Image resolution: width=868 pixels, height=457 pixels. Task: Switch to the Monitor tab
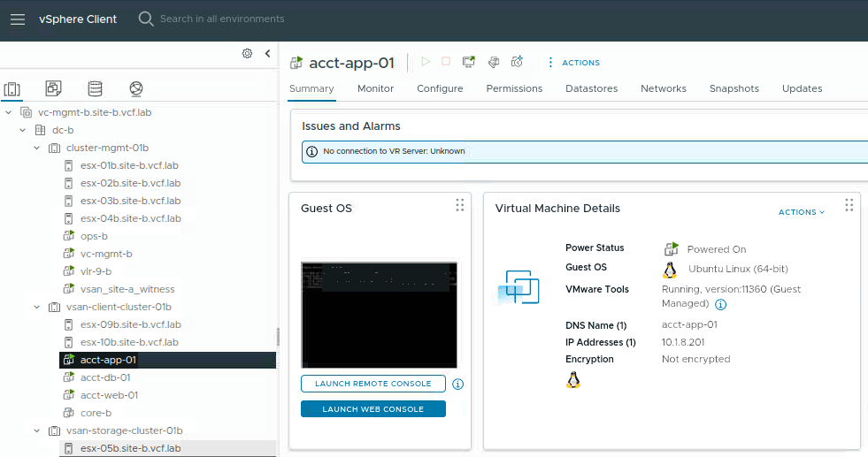click(x=375, y=88)
